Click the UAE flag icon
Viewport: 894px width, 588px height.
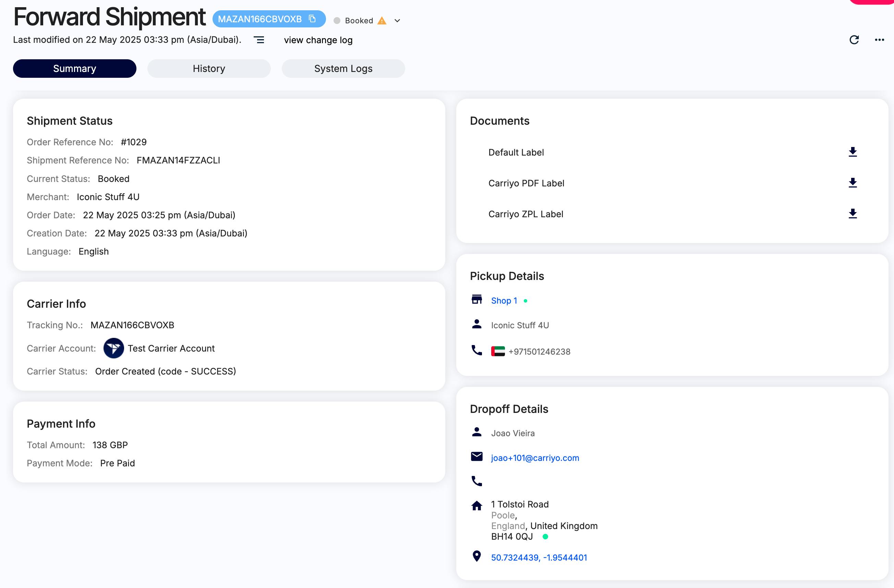click(498, 352)
